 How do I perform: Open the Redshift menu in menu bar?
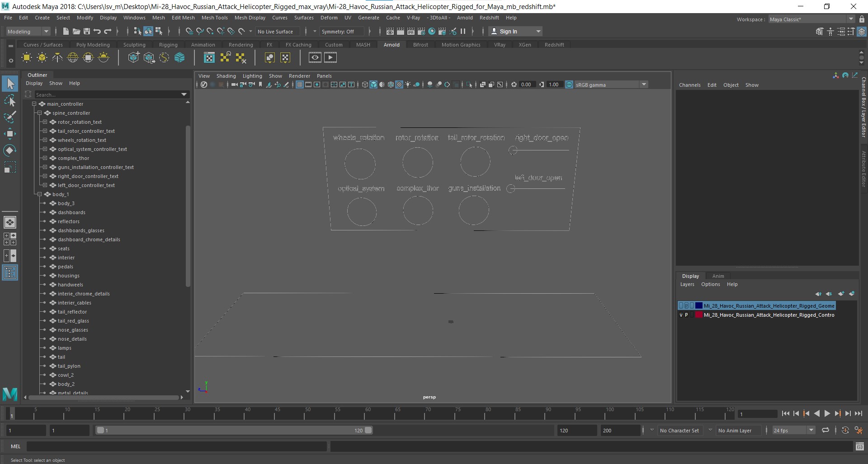[489, 18]
